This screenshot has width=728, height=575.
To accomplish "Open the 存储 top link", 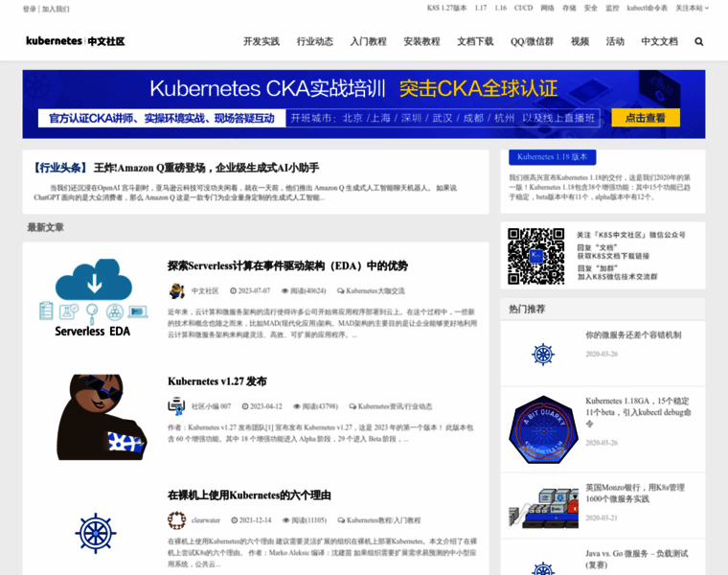I will [569, 8].
